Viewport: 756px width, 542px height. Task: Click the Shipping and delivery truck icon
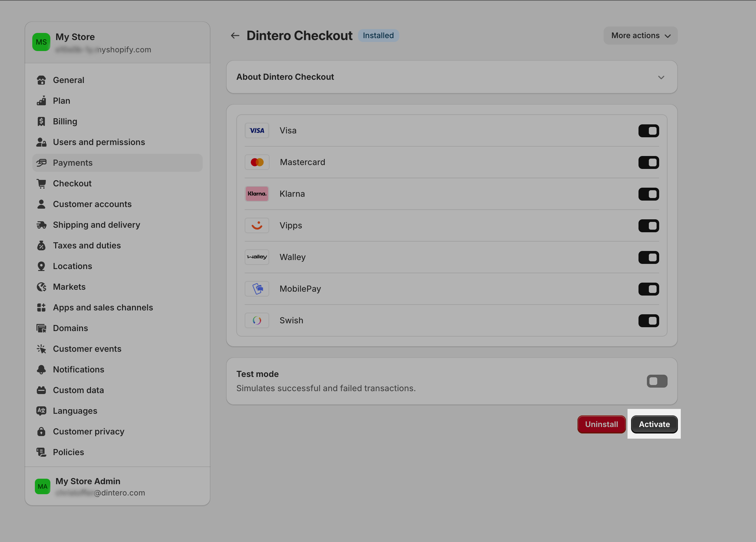point(41,225)
